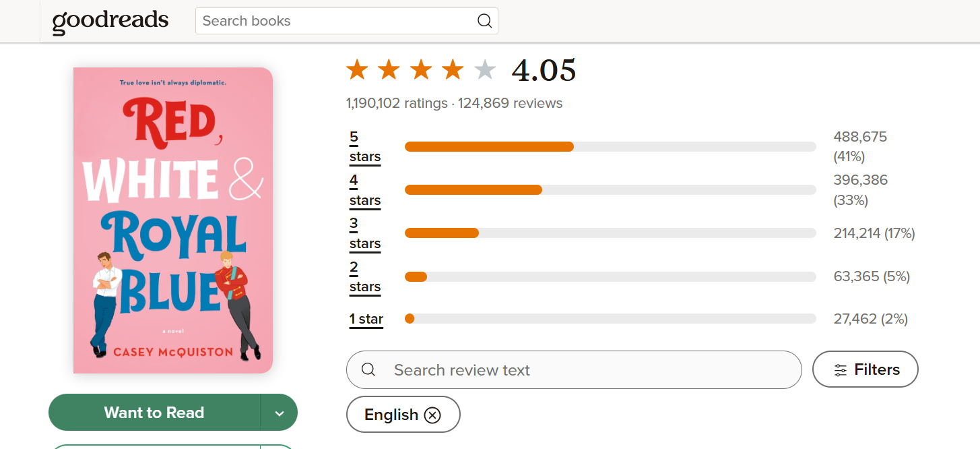Screen dimensions: 980x449
Task: Open the Filters button
Action: [x=865, y=369]
